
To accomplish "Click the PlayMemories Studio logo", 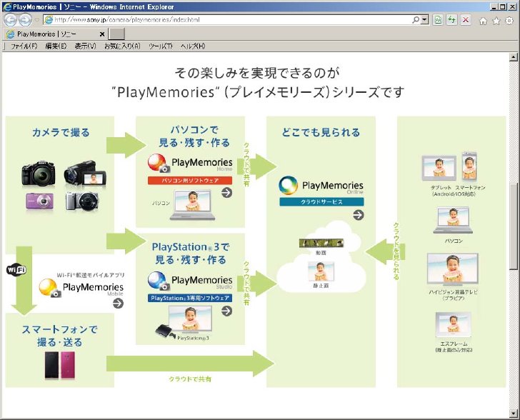I will (190, 281).
